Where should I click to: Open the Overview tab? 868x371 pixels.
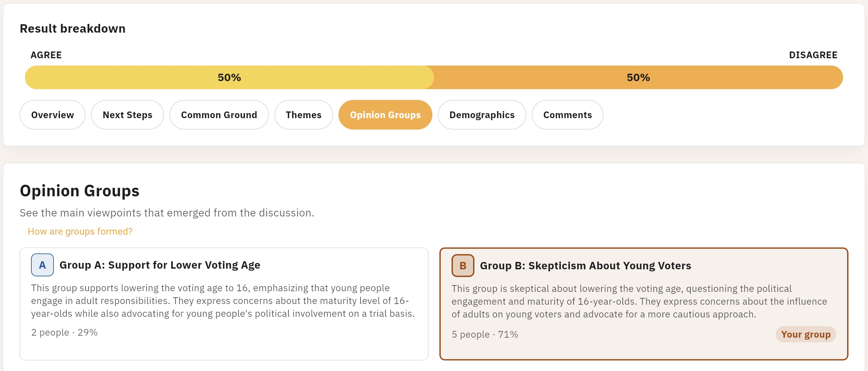tap(53, 115)
